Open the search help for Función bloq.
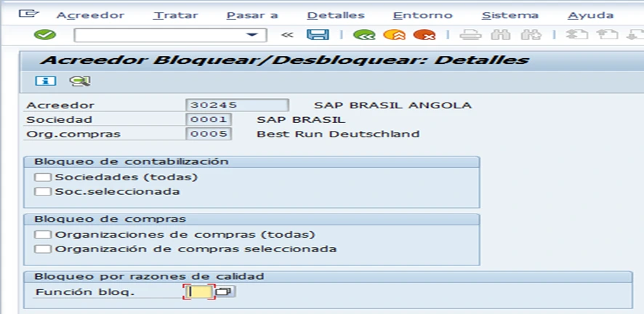Image resolution: width=644 pixels, height=314 pixels. [x=225, y=292]
